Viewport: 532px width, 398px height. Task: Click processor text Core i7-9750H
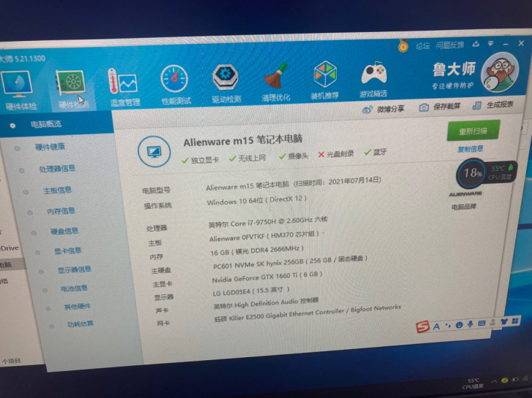(268, 222)
